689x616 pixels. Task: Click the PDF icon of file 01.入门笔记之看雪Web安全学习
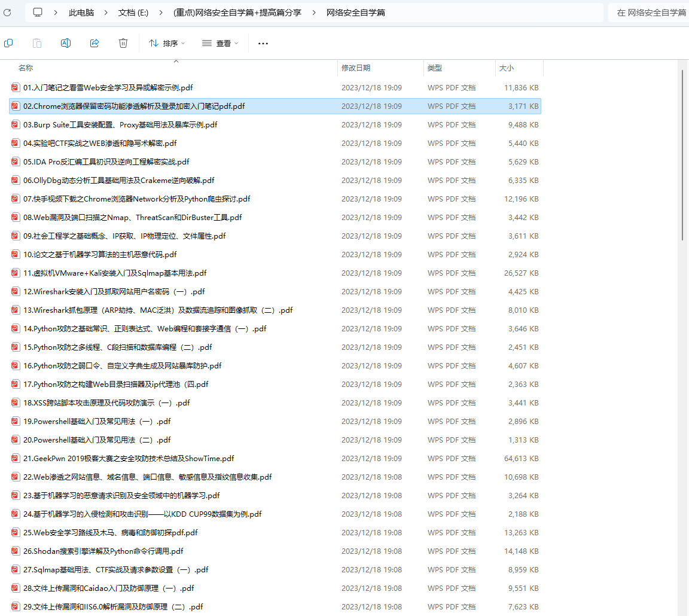pos(16,87)
